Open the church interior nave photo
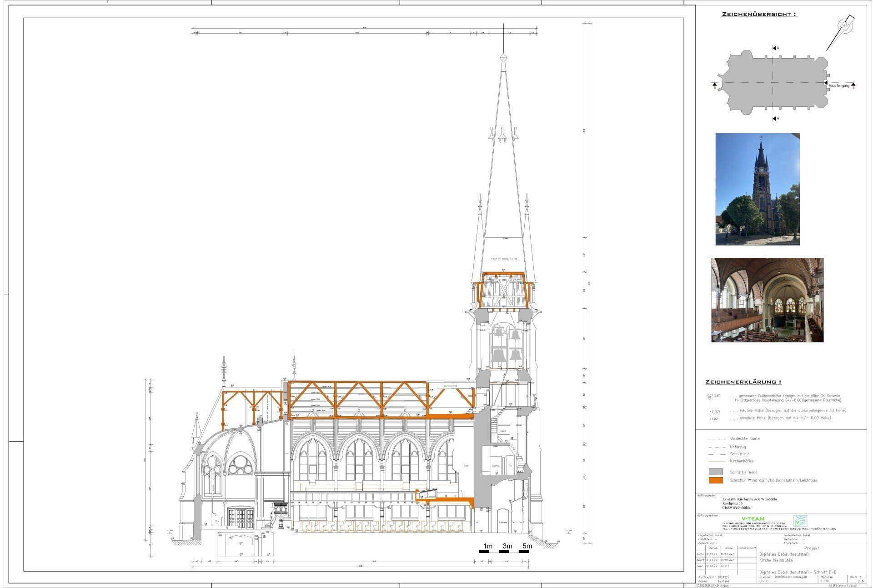This screenshot has width=873, height=588. pos(767,300)
